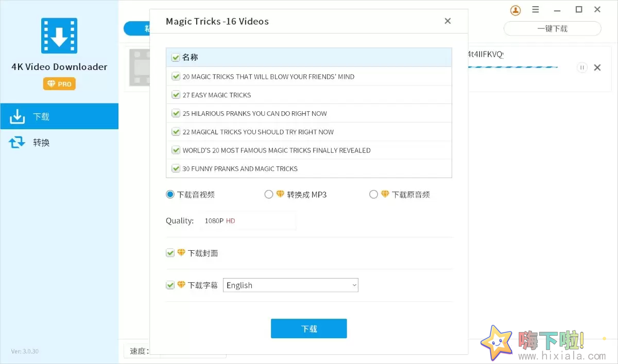The height and width of the screenshot is (364, 618).
Task: Click the PRO badge under the logo
Action: coord(59,83)
